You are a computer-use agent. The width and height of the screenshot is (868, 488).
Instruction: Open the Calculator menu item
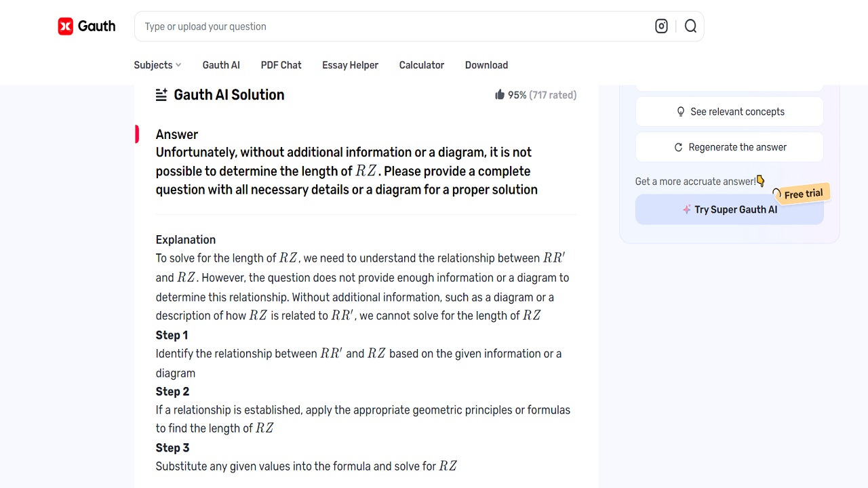click(x=421, y=65)
